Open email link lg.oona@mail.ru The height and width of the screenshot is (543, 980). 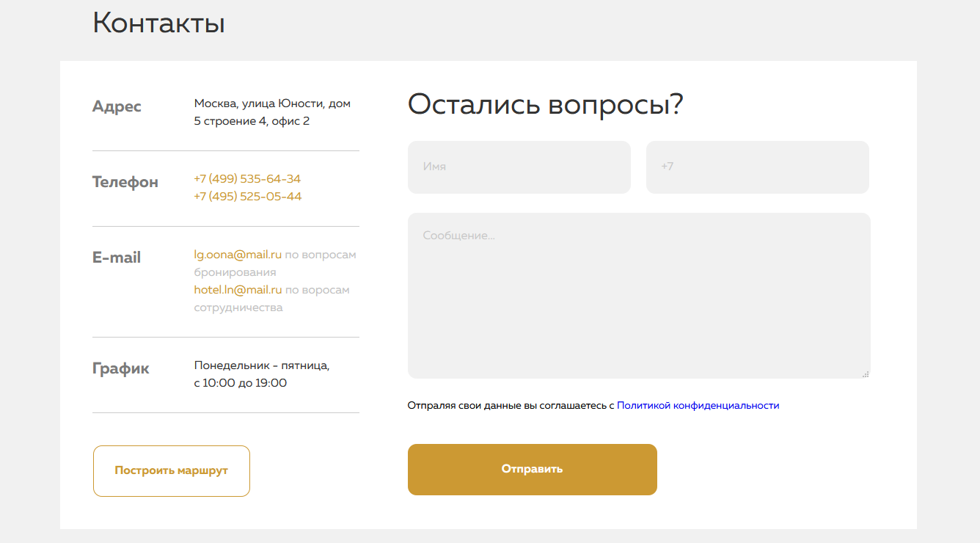point(238,255)
